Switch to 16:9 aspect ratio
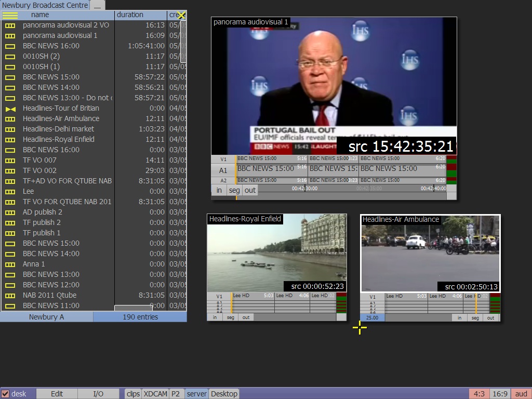The height and width of the screenshot is (399, 532). point(500,394)
